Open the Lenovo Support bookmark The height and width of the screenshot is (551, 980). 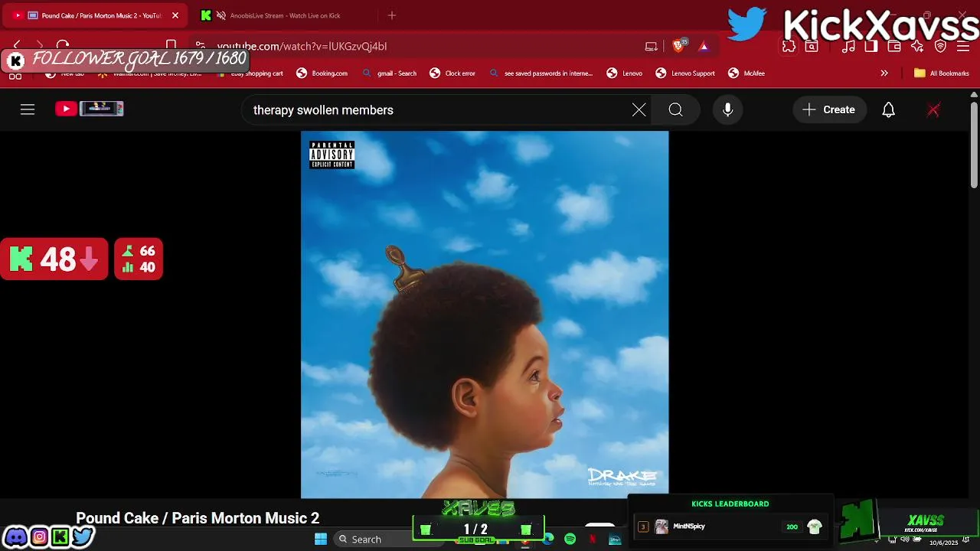click(x=685, y=73)
